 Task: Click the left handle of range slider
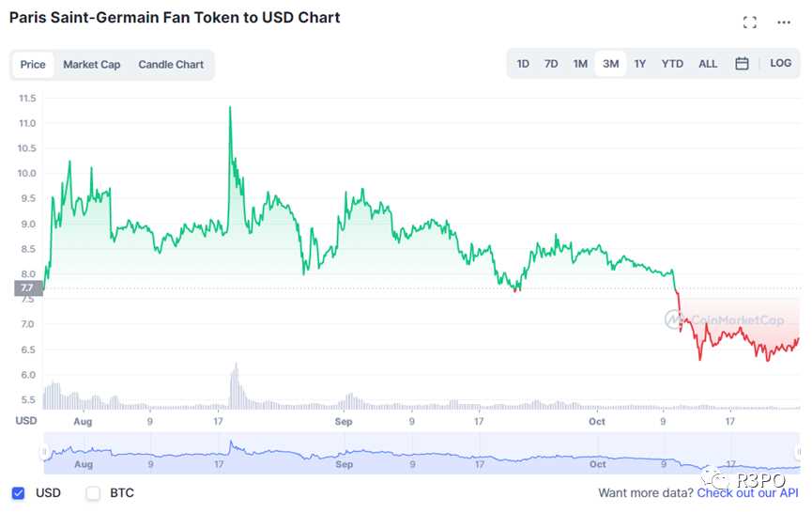pos(43,453)
